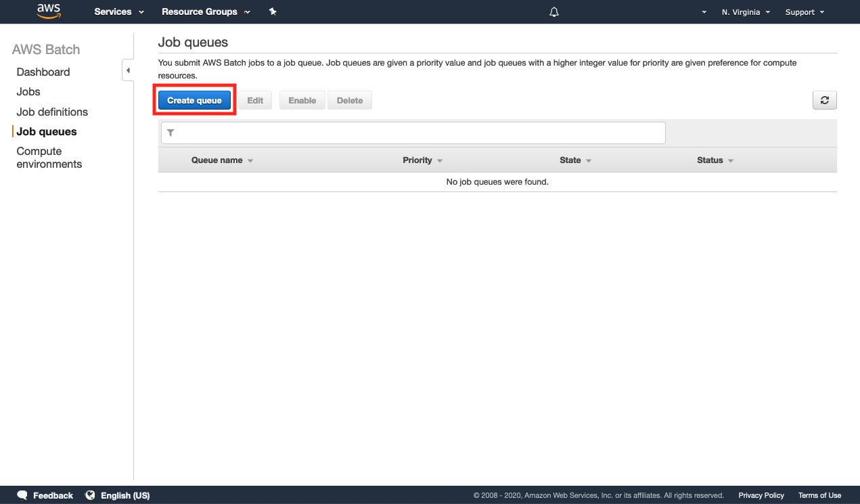Open the N. Virginia region selector
Image resolution: width=860 pixels, height=504 pixels.
[x=746, y=12]
